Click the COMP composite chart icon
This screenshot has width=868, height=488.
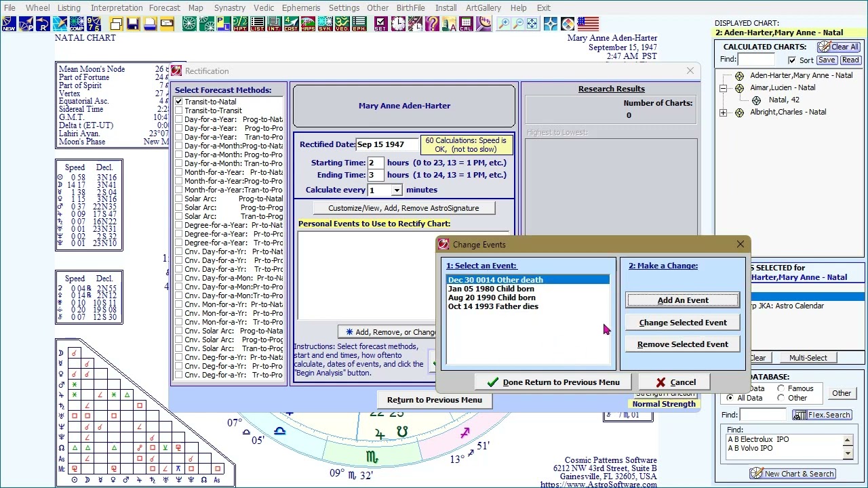(77, 24)
